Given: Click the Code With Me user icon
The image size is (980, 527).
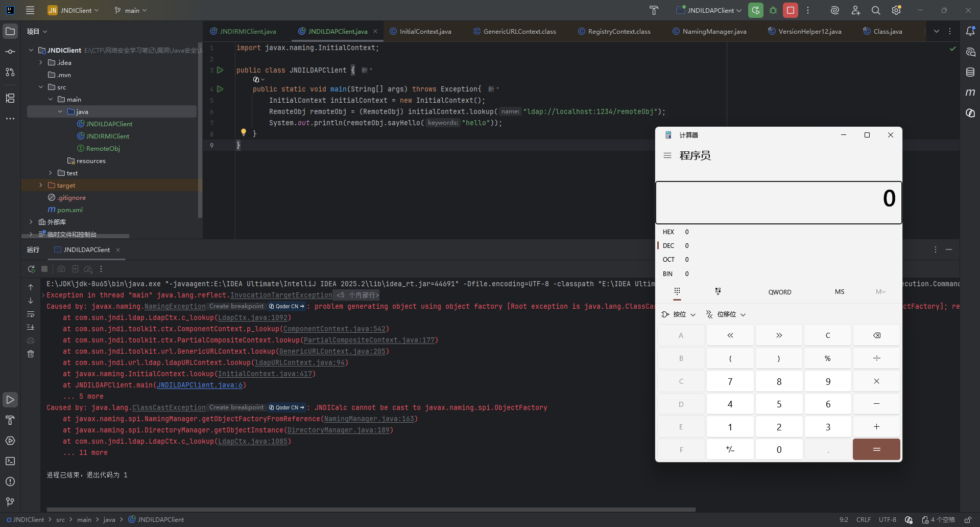Looking at the screenshot, I should coord(856,10).
